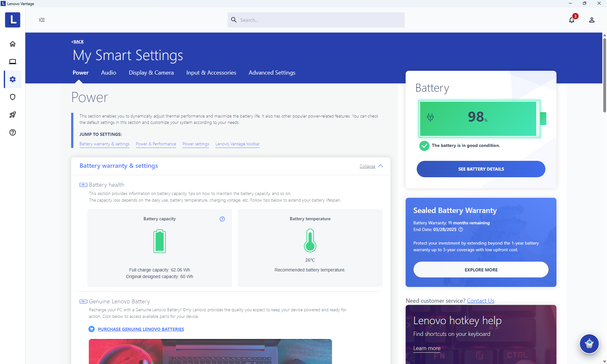Click the EXPLORE MORE warranty button
The image size is (607, 364).
(481, 270)
